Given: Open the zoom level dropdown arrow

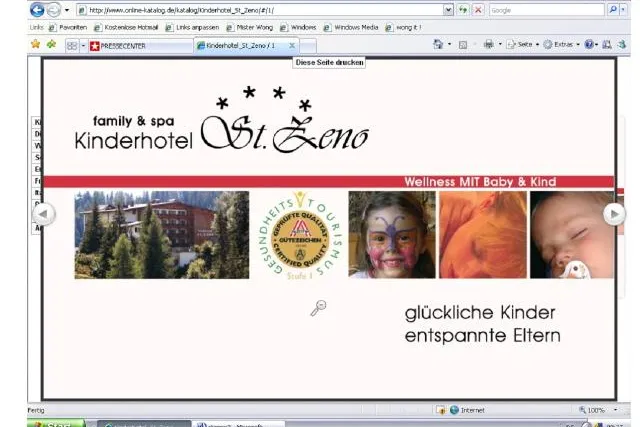Looking at the screenshot, I should click(615, 410).
